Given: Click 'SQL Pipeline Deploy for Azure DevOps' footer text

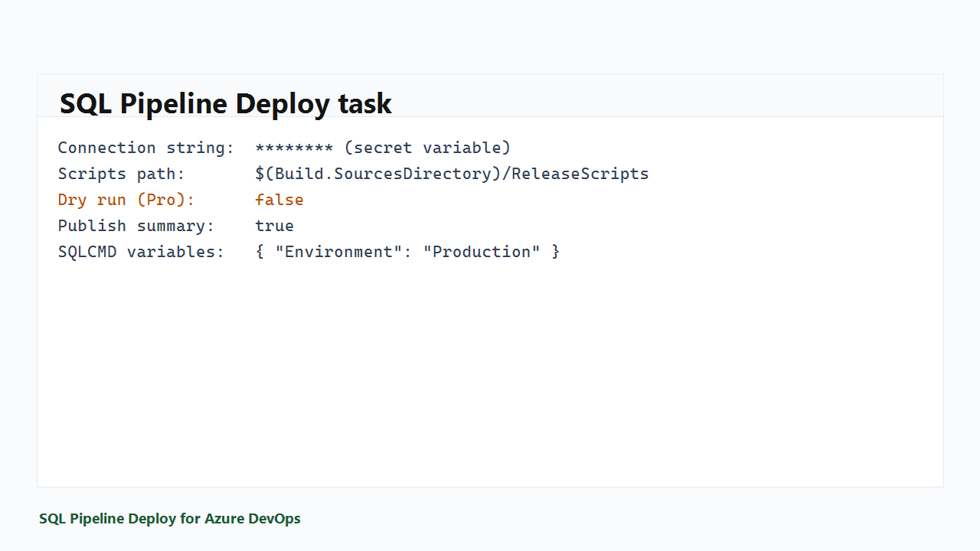Looking at the screenshot, I should (170, 519).
